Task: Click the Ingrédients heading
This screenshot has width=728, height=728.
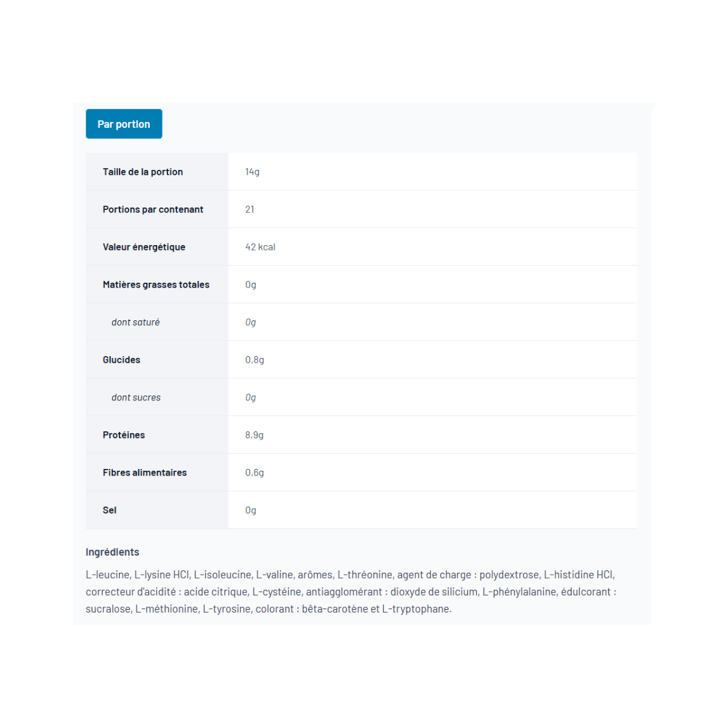Action: [x=112, y=552]
